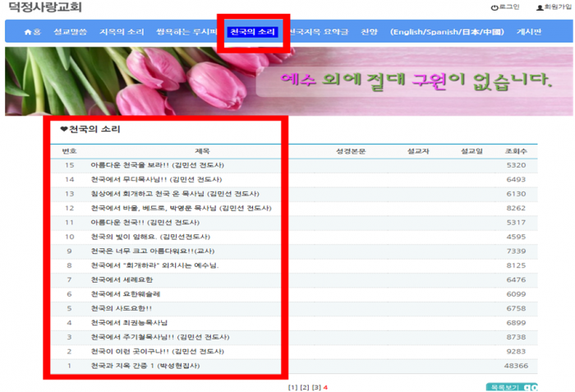Click the home icon in navigation bar
Viewport: 575px width, 392px height.
coord(29,32)
